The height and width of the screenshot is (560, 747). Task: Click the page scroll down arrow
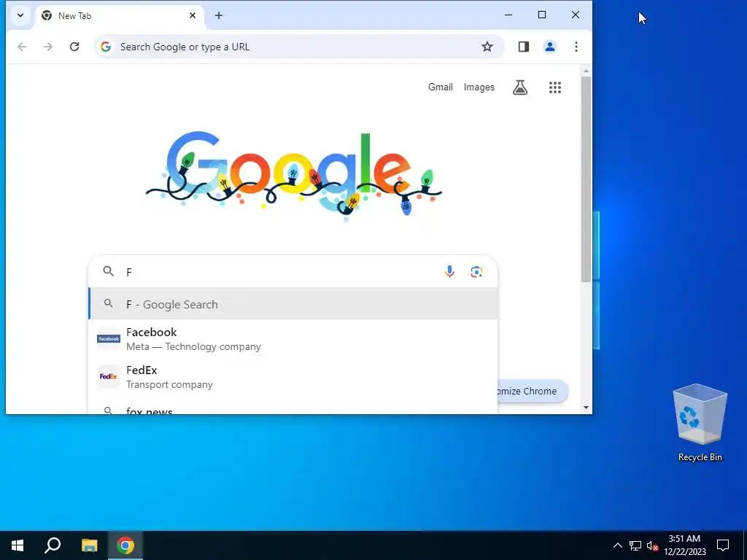[x=586, y=408]
